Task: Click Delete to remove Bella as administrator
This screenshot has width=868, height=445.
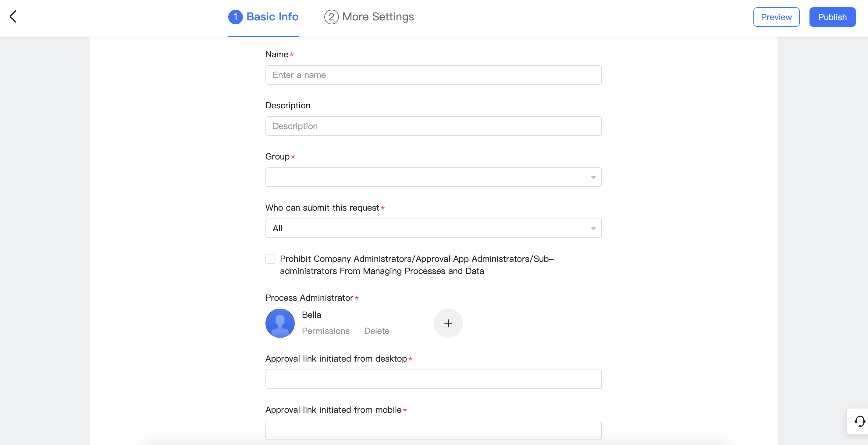Action: tap(376, 331)
